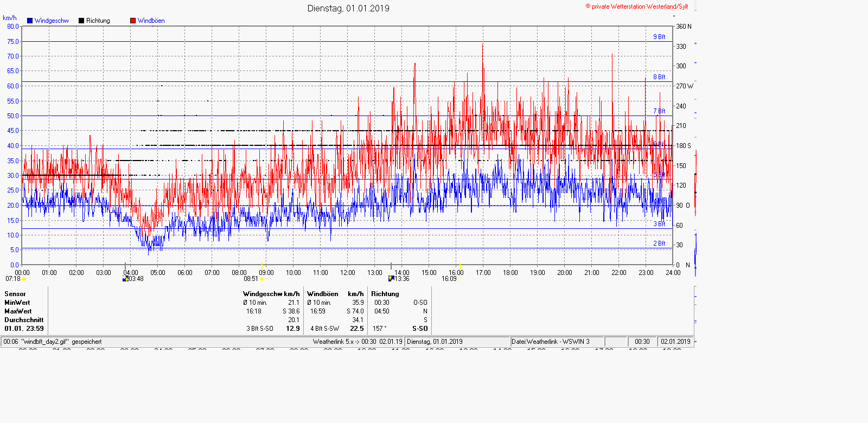The image size is (868, 423).
Task: Click the 90 O direction axis label
Action: pyautogui.click(x=683, y=206)
